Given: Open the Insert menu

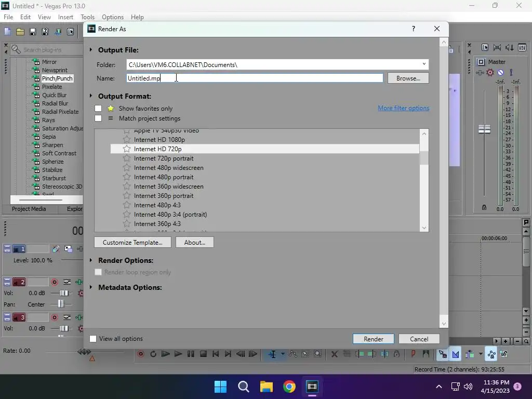Looking at the screenshot, I should click(65, 17).
